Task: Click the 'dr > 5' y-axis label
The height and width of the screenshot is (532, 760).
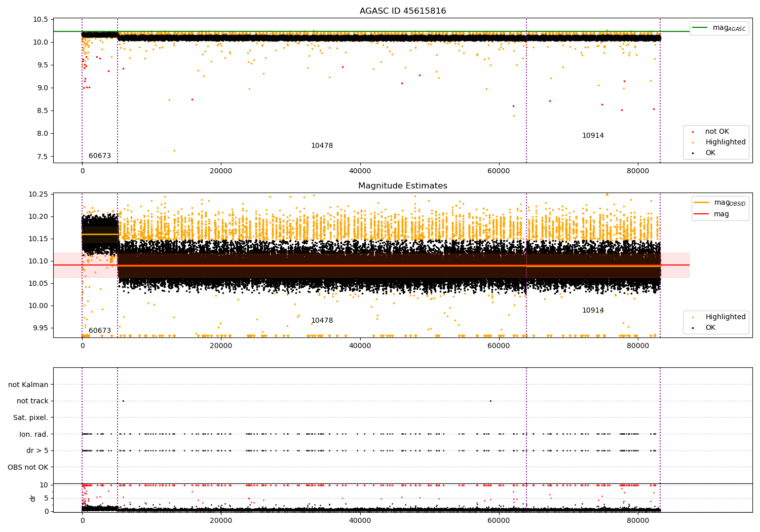Action: tap(37, 450)
